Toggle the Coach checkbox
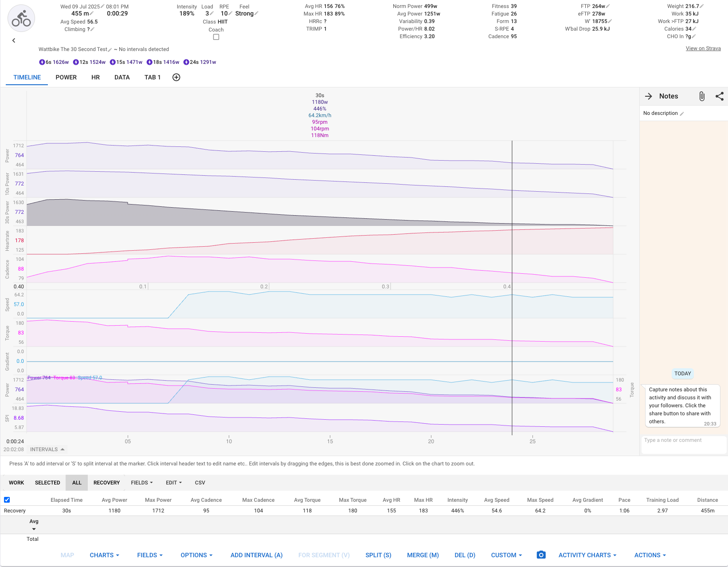 (216, 37)
